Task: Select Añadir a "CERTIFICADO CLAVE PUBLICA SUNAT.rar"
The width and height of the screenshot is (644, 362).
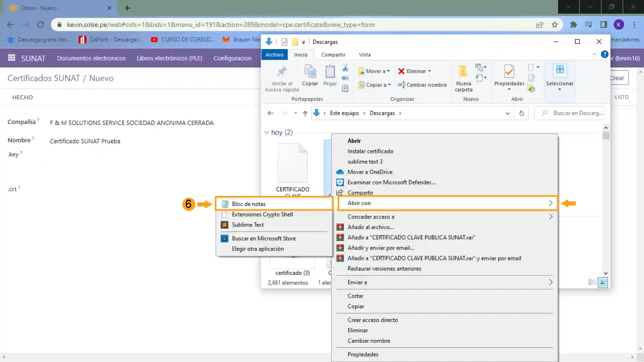Action: point(411,237)
